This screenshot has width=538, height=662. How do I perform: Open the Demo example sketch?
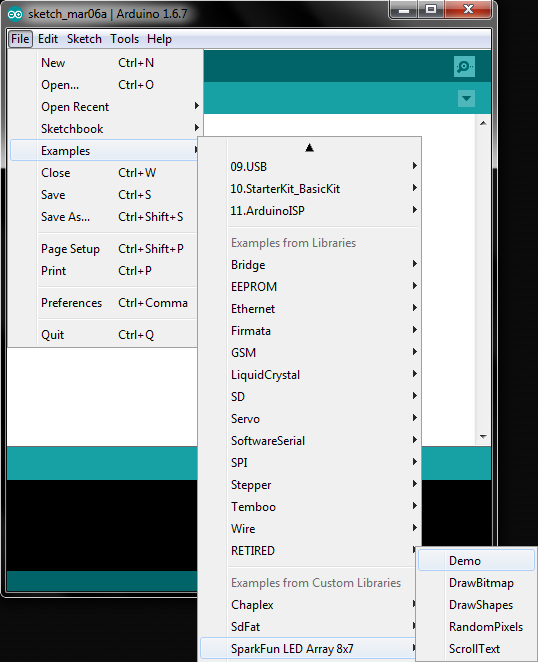(x=476, y=561)
